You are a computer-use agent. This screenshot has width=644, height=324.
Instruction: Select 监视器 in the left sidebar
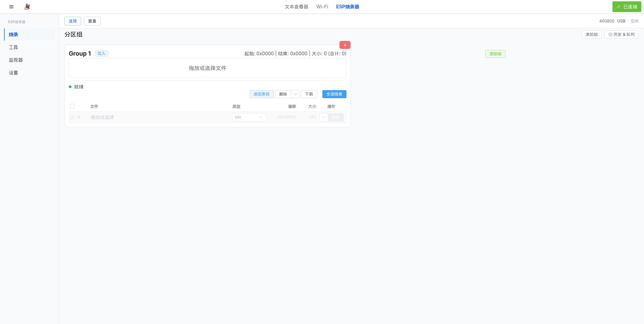pos(15,60)
